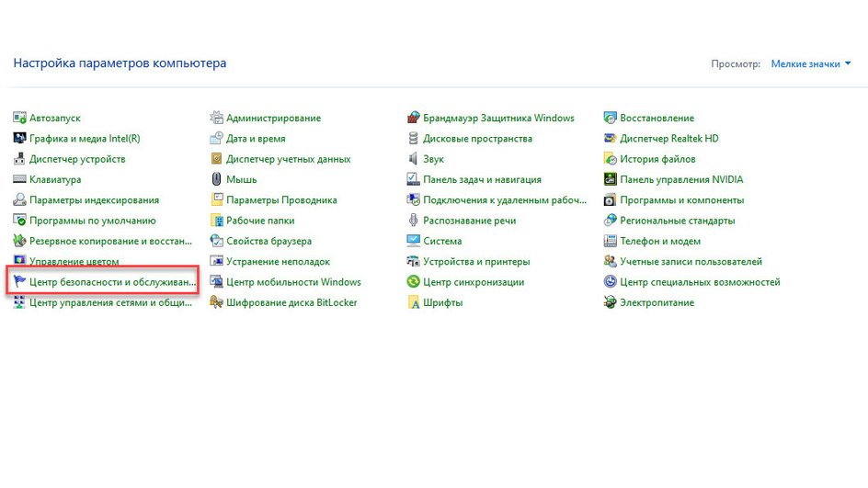Open the Дисковые пространства icon
Image resolution: width=868 pixels, height=488 pixels.
coord(414,139)
